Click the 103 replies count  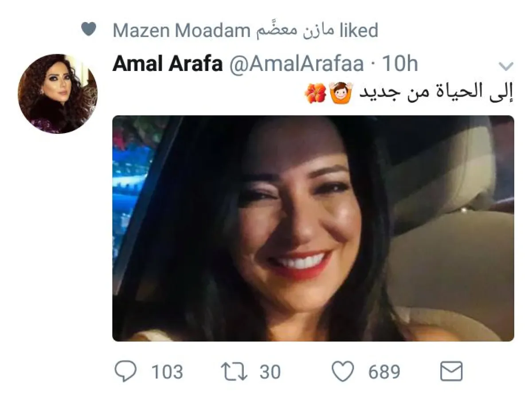[167, 371]
